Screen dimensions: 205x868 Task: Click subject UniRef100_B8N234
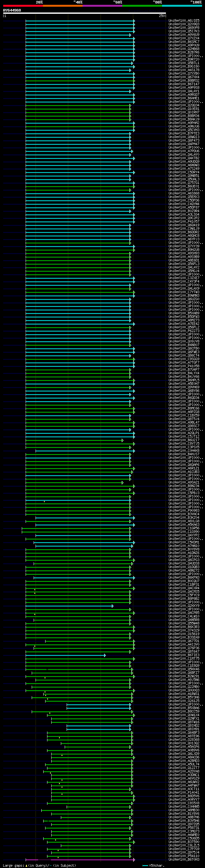184,486
